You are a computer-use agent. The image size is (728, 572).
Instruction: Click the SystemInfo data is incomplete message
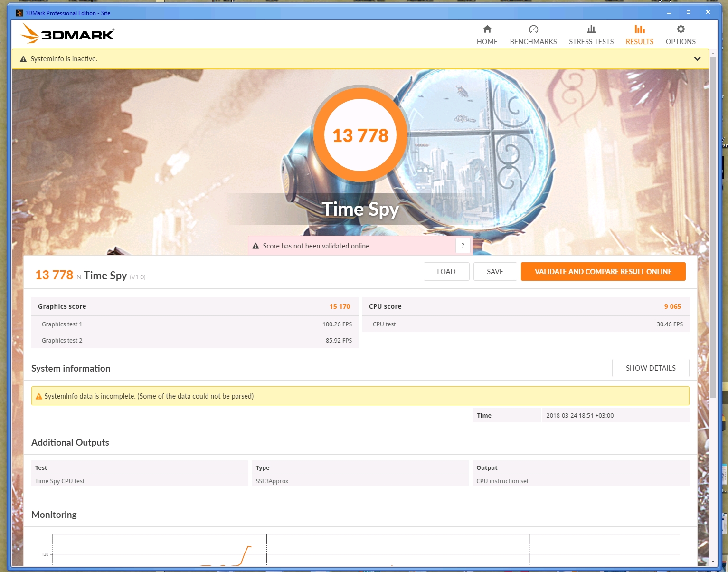[149, 396]
